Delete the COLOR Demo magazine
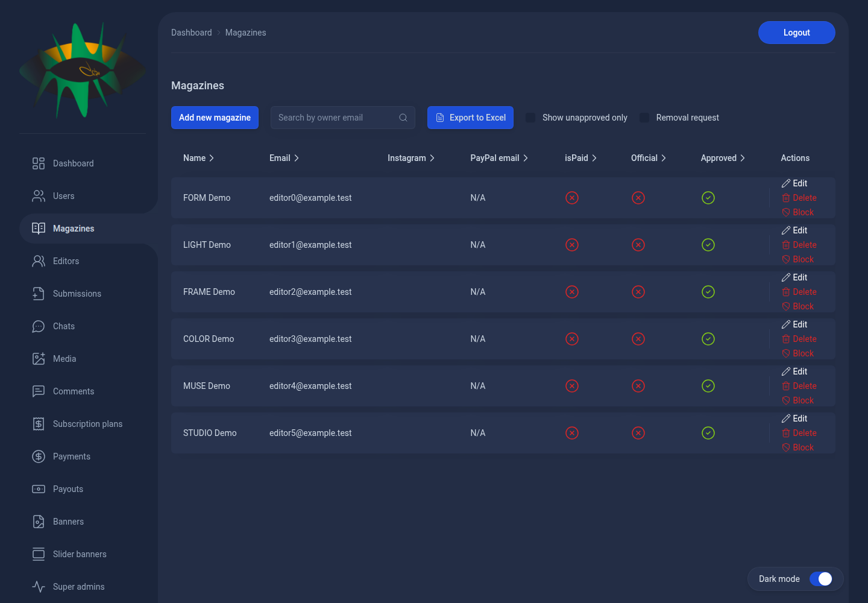868x603 pixels. coord(799,339)
